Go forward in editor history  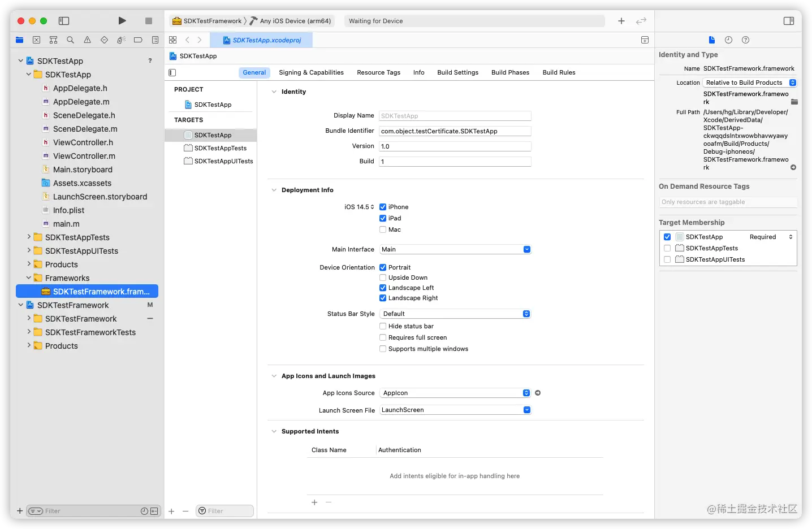point(200,40)
